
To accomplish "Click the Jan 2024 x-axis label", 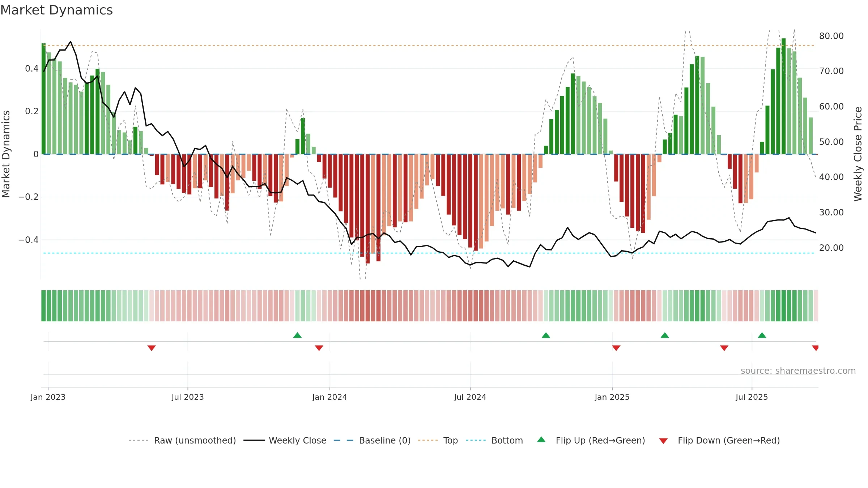I will (x=330, y=397).
